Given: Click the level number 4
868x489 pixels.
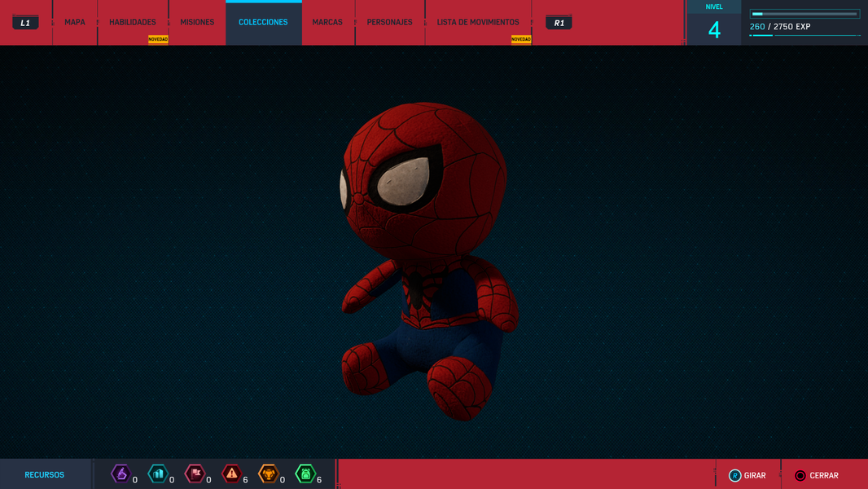Looking at the screenshot, I should [714, 30].
